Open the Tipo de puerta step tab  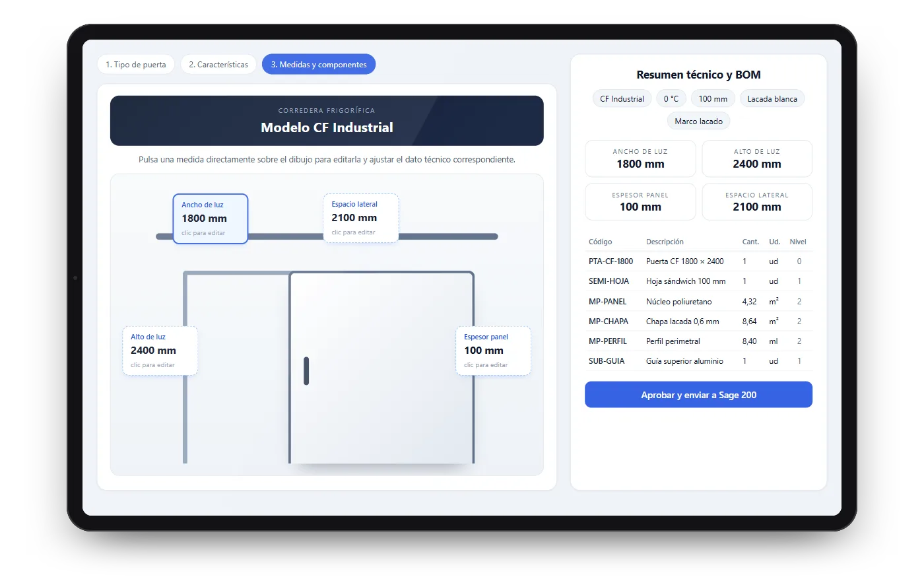[x=136, y=65]
